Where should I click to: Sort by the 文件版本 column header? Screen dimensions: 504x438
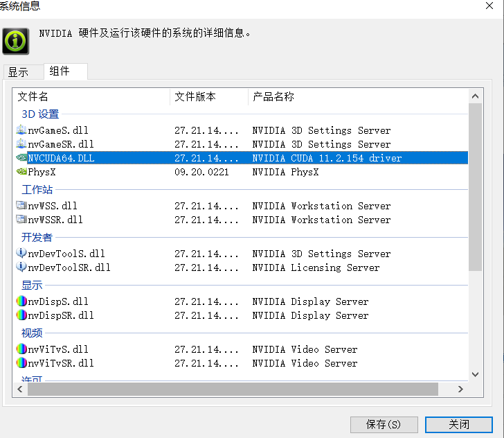click(x=209, y=96)
